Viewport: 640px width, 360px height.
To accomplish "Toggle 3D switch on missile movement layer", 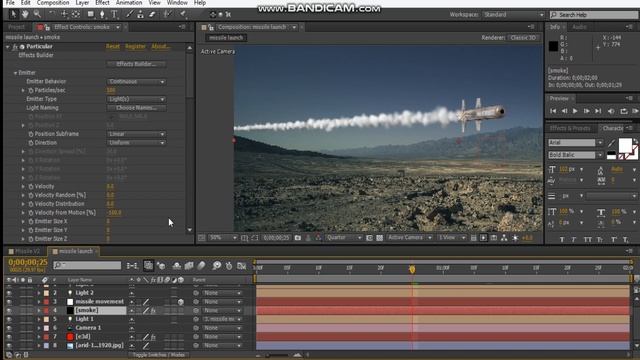I will [180, 302].
